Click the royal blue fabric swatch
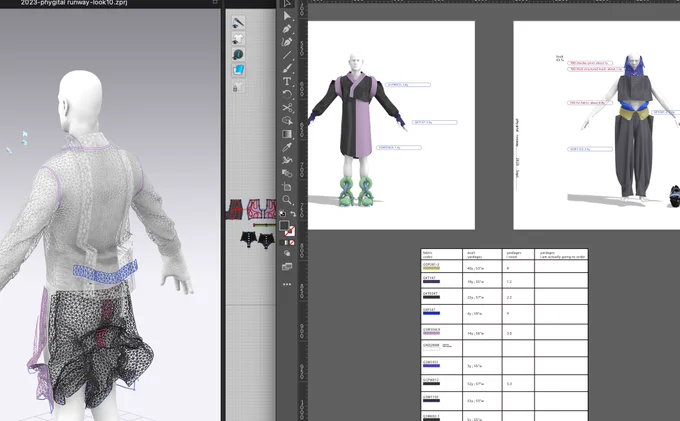This screenshot has width=680, height=421. [x=431, y=313]
